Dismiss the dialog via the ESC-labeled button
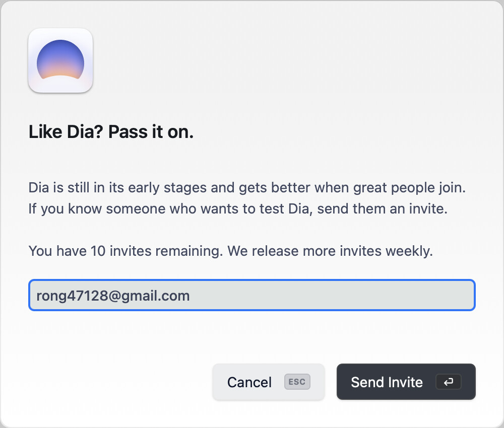Viewport: 504px width, 428px height. pyautogui.click(x=269, y=382)
